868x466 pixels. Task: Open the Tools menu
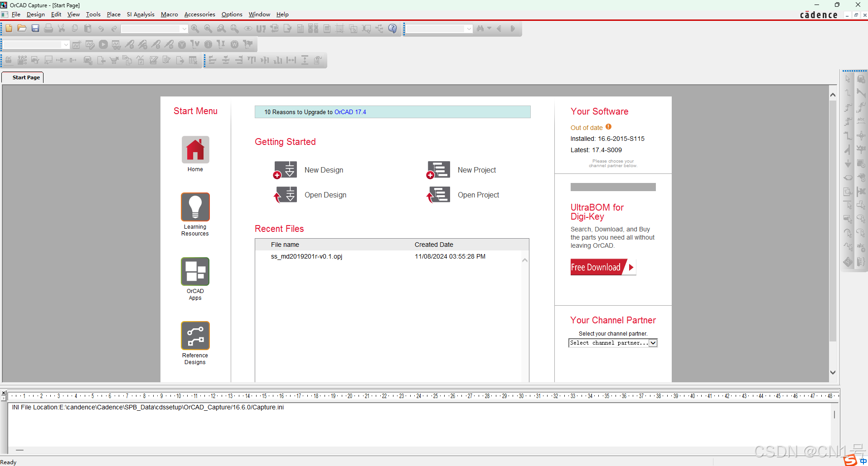[x=93, y=14]
